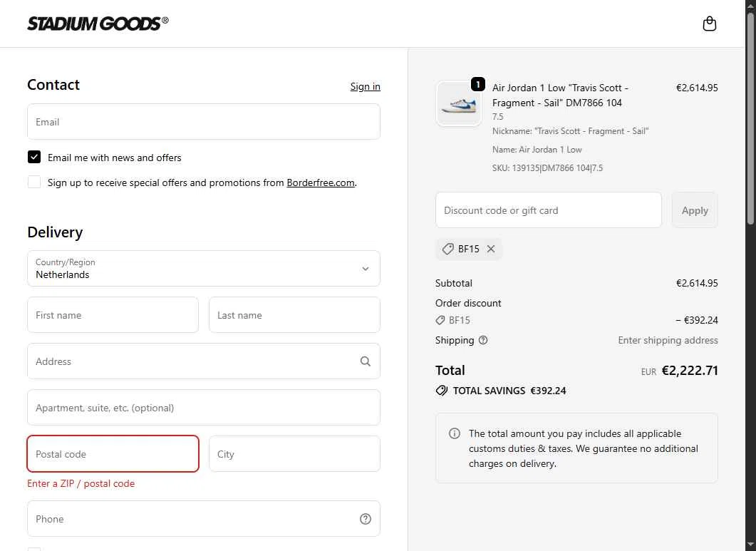Image resolution: width=756 pixels, height=551 pixels.
Task: Click the Stadium Goods logo
Action: coord(98,24)
